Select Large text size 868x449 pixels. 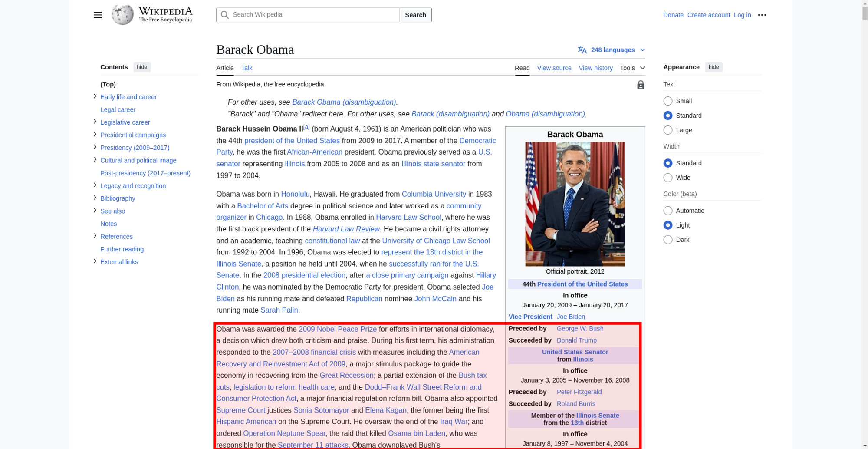pyautogui.click(x=668, y=130)
